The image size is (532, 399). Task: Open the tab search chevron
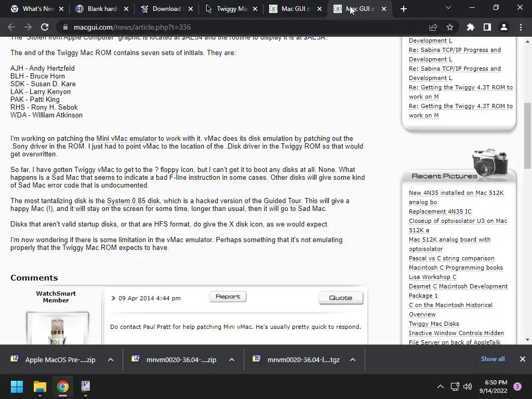(x=448, y=8)
